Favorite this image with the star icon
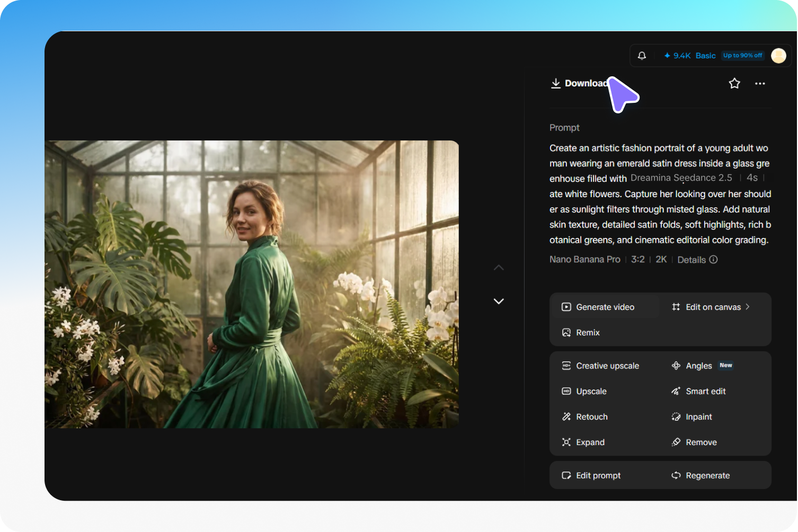798x532 pixels. tap(734, 83)
